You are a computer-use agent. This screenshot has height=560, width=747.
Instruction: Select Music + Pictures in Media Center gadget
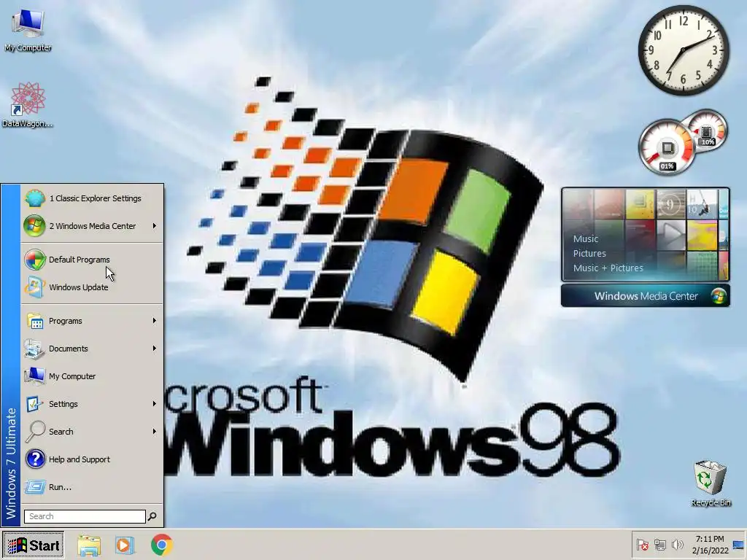pyautogui.click(x=608, y=268)
